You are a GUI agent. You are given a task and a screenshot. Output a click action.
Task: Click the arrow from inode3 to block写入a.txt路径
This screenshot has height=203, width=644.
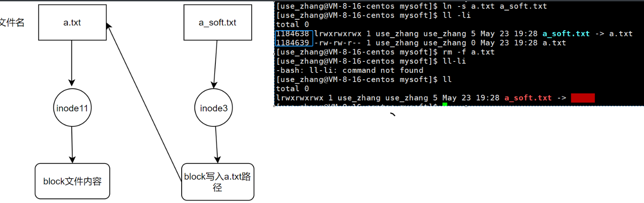coord(215,145)
